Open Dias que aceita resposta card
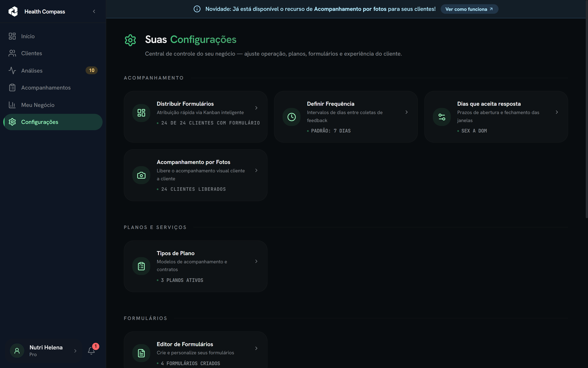The height and width of the screenshot is (368, 588). click(496, 117)
